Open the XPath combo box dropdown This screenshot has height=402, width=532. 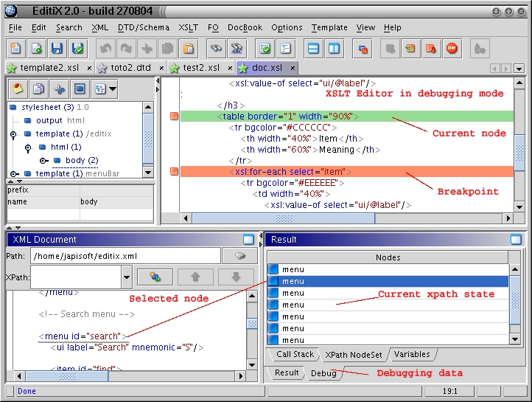pos(127,277)
